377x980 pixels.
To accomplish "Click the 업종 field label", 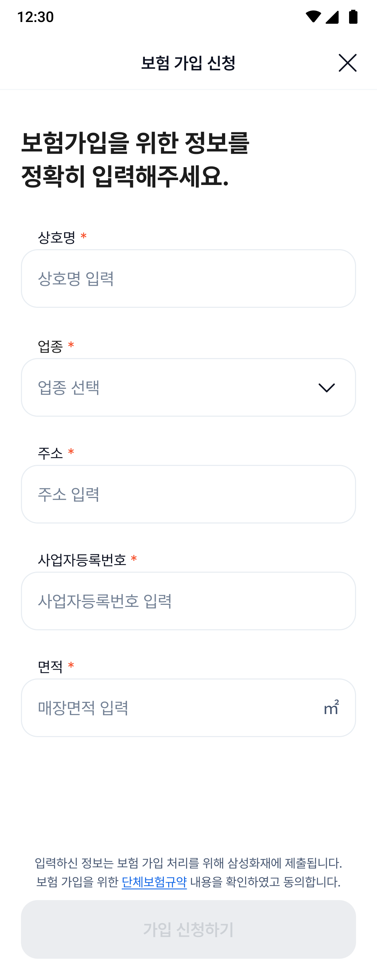I will [x=50, y=346].
